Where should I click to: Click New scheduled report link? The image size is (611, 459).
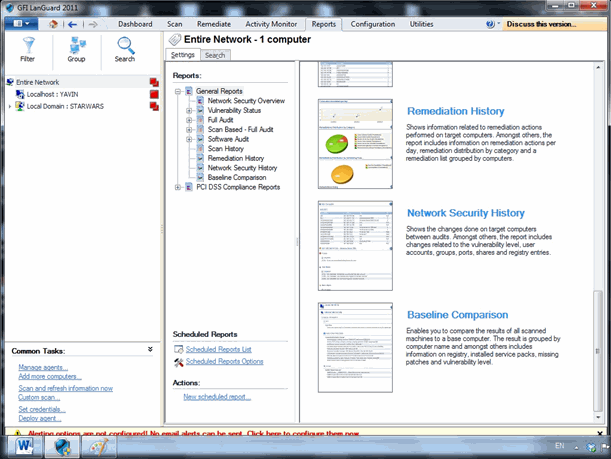pyautogui.click(x=217, y=397)
